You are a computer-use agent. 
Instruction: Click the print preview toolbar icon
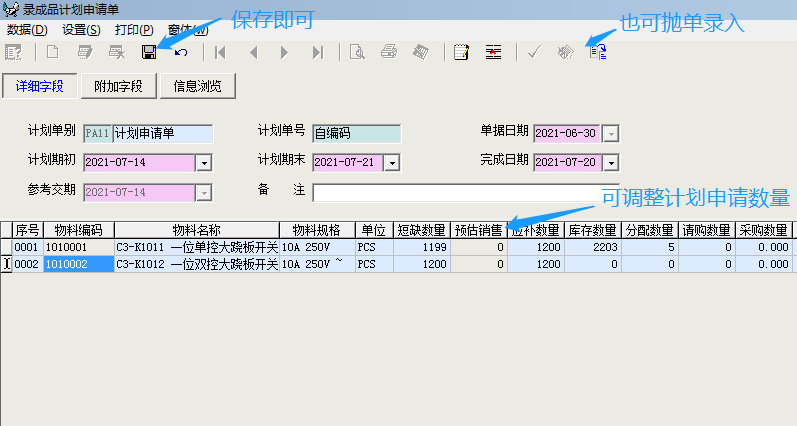tap(357, 52)
